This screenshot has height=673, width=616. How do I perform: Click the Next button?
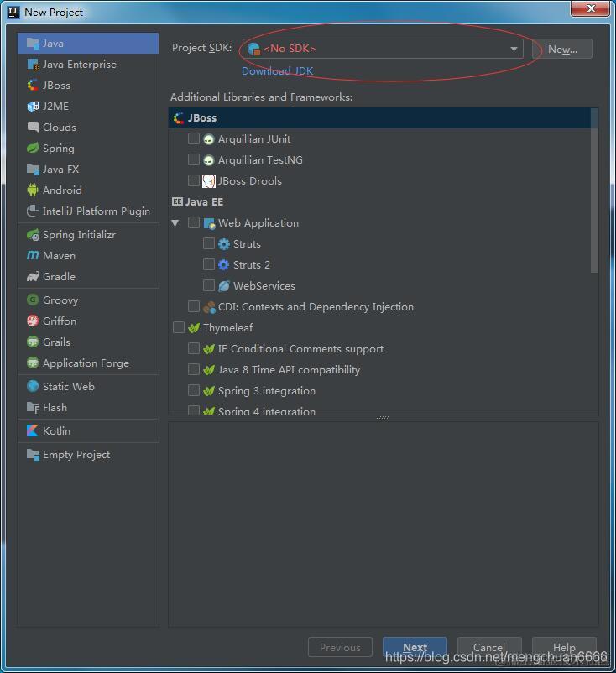click(x=415, y=647)
